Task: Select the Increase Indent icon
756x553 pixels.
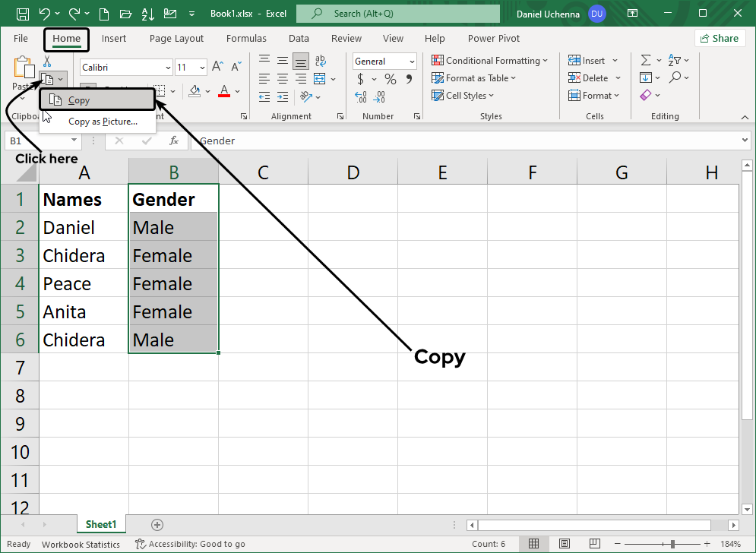Action: click(x=283, y=96)
